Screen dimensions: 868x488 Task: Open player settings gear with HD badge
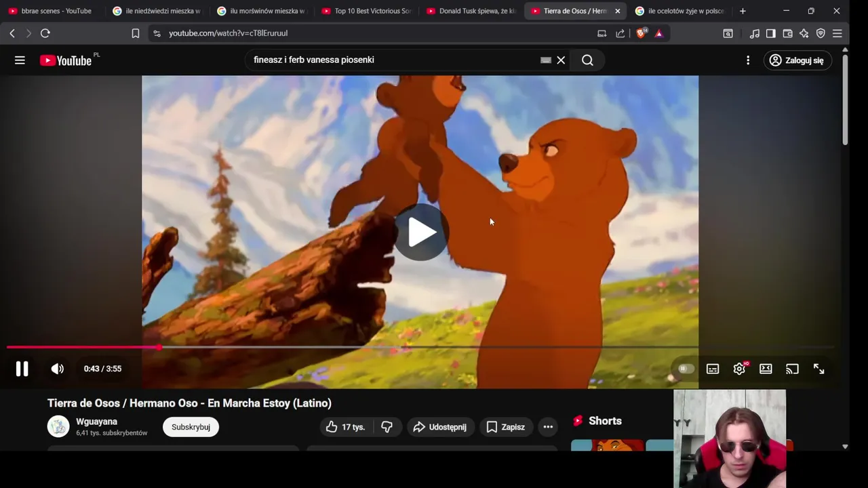pos(740,369)
